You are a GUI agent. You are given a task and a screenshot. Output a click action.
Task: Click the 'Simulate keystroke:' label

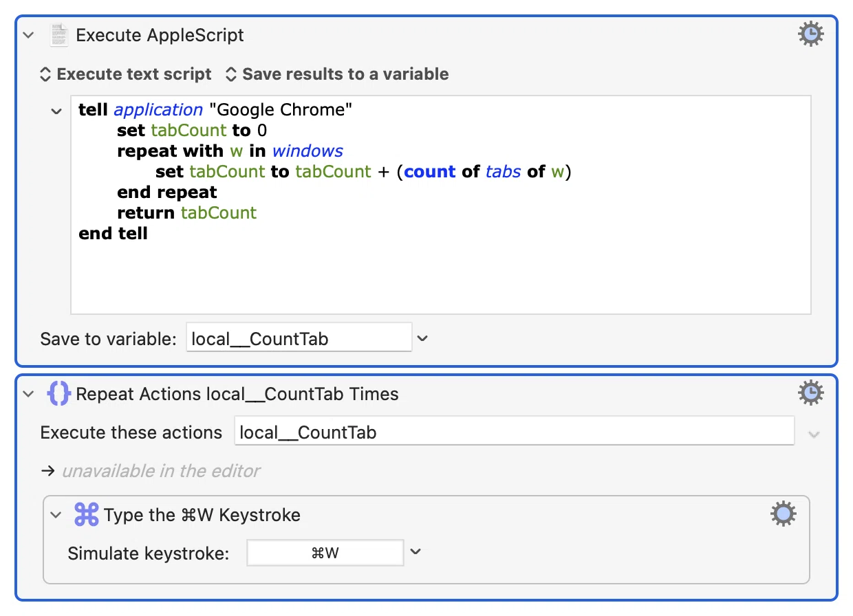coord(149,553)
